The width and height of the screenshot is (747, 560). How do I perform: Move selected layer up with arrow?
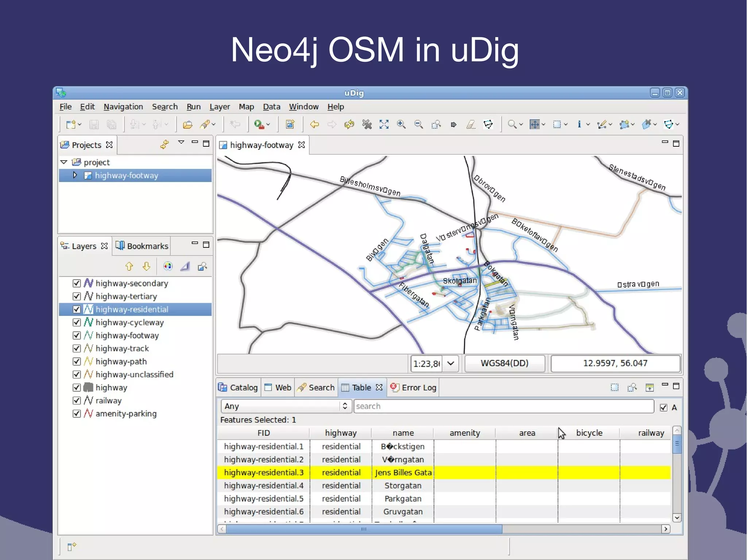click(129, 267)
